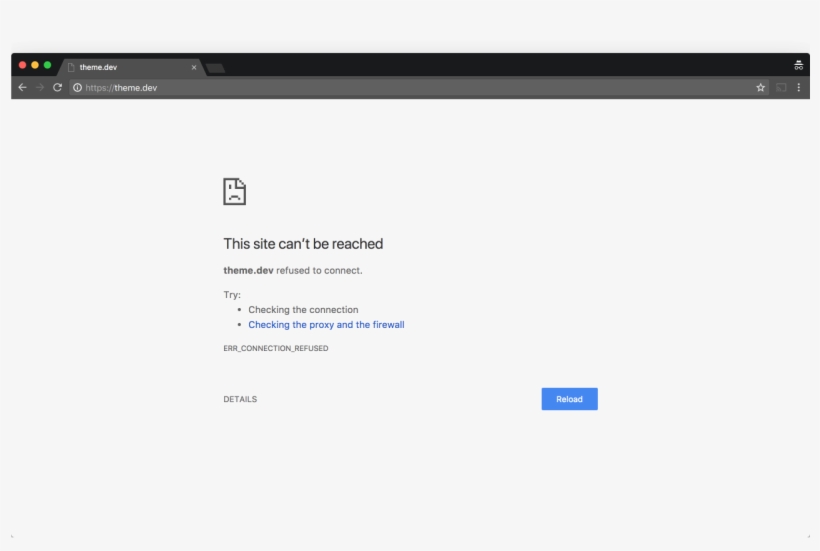Click the sad page error icon
Screen dimensions: 820x551
click(x=234, y=191)
